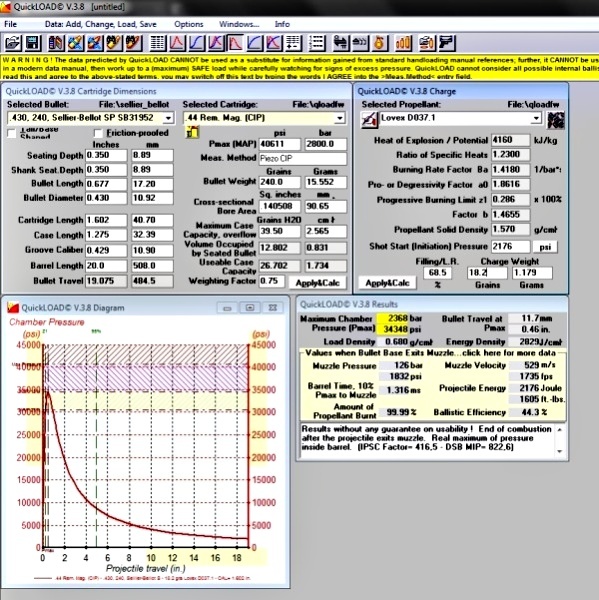Click the QuickLOAD app icon in the title bar
This screenshot has width=599, height=600.
click(5, 7)
